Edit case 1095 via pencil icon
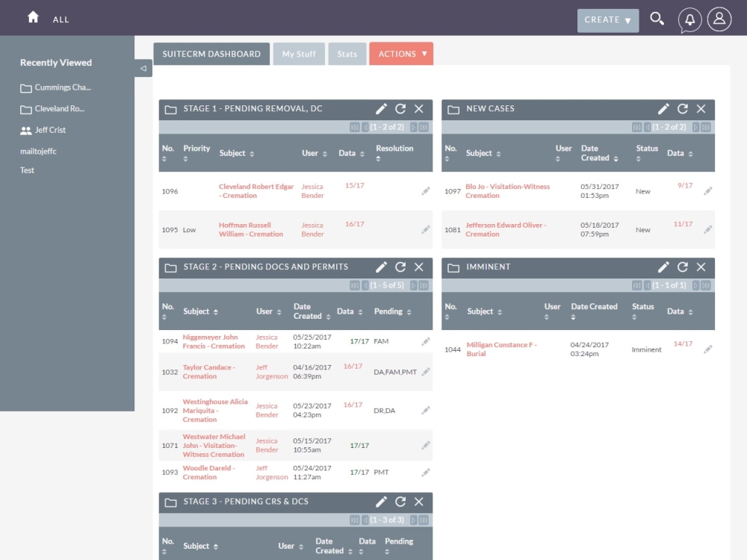 click(426, 229)
